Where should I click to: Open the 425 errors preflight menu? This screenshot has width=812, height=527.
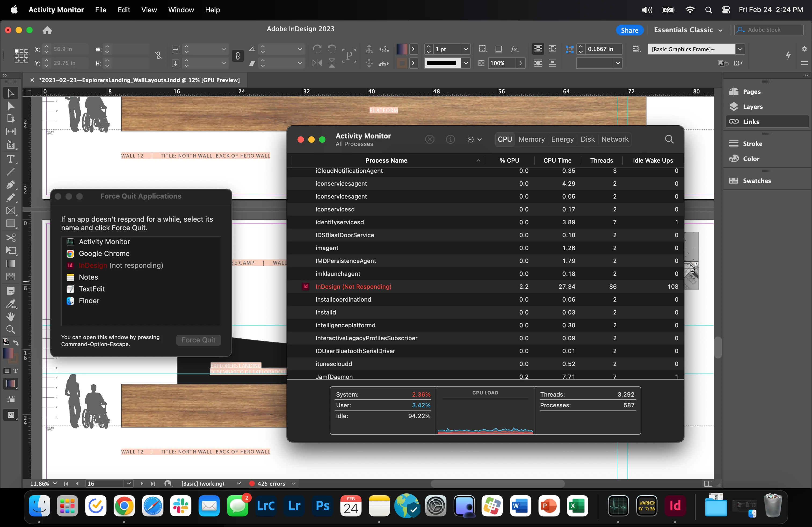293,483
